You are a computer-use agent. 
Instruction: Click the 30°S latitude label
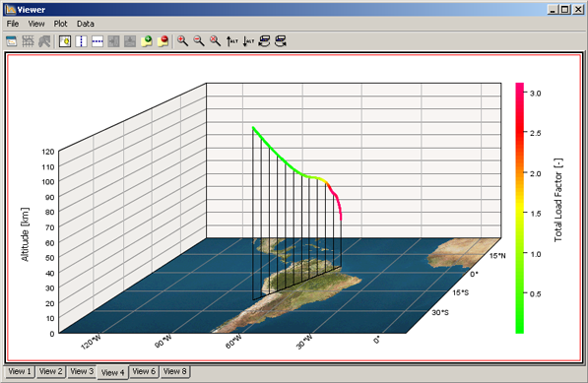pyautogui.click(x=440, y=312)
